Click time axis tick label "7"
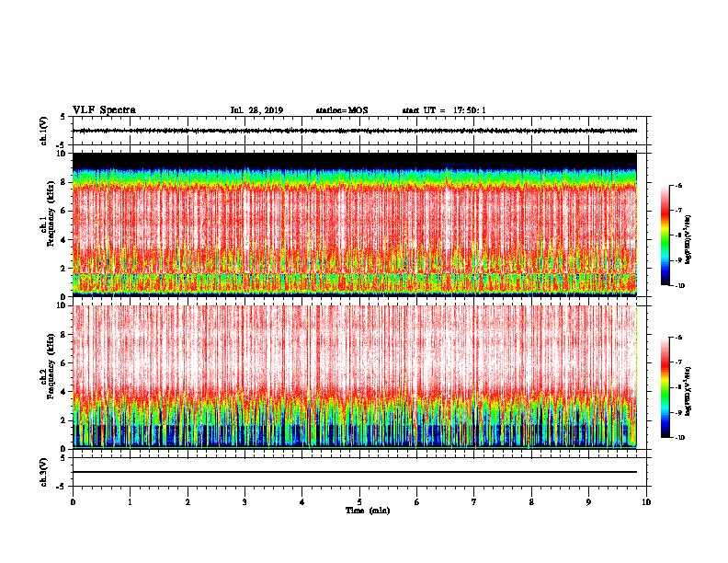728x563 pixels. [474, 501]
